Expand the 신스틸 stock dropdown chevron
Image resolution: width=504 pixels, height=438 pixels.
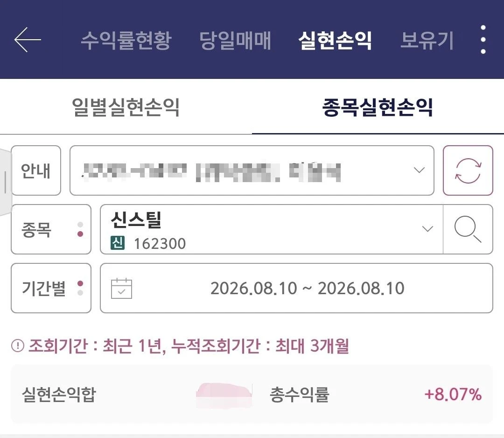427,229
